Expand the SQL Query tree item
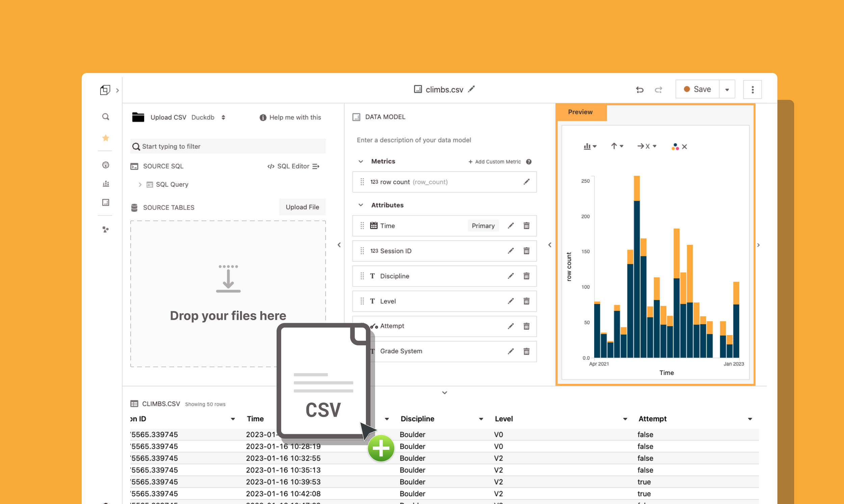 [x=140, y=185]
